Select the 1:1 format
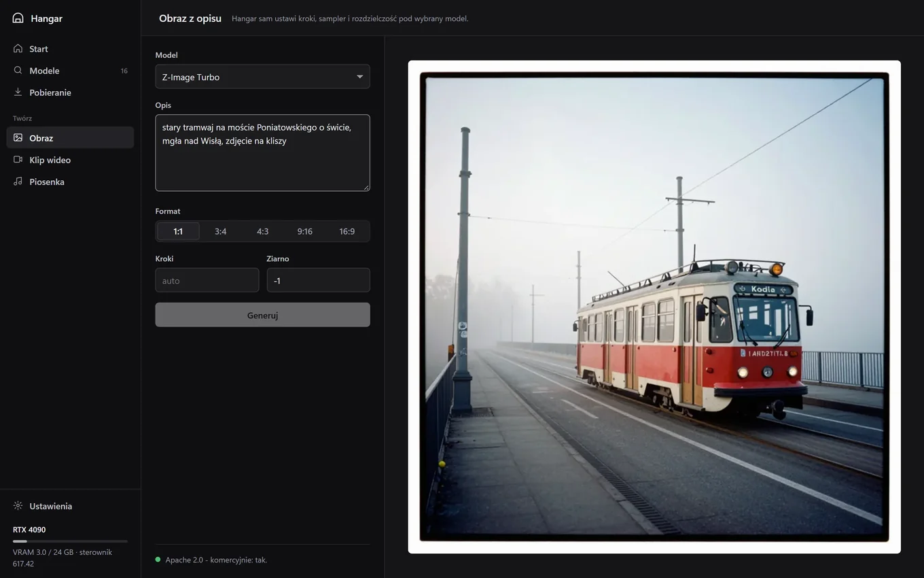Image resolution: width=924 pixels, height=578 pixels. coord(178,231)
